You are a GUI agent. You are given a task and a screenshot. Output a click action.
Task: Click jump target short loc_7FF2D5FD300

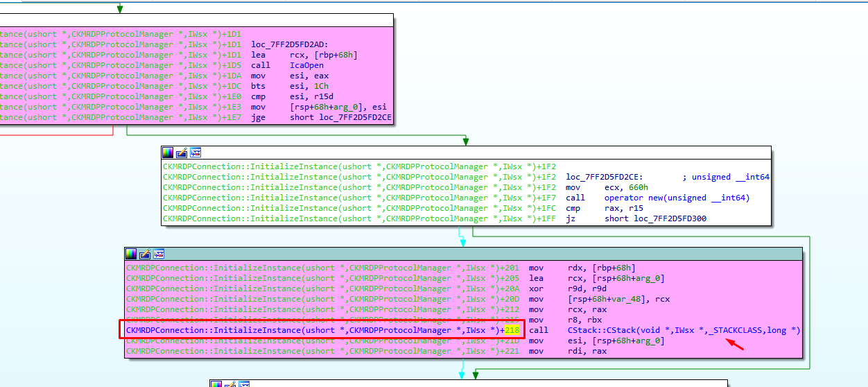click(x=655, y=218)
